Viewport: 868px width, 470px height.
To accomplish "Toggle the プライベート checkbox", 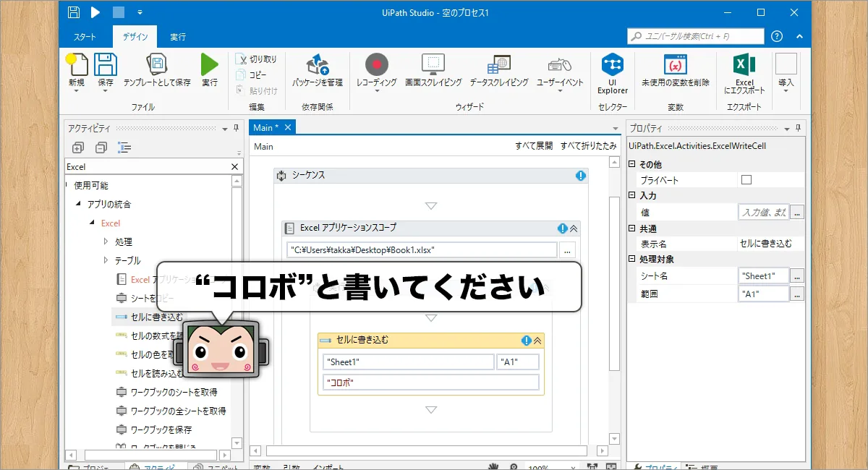I will click(746, 180).
